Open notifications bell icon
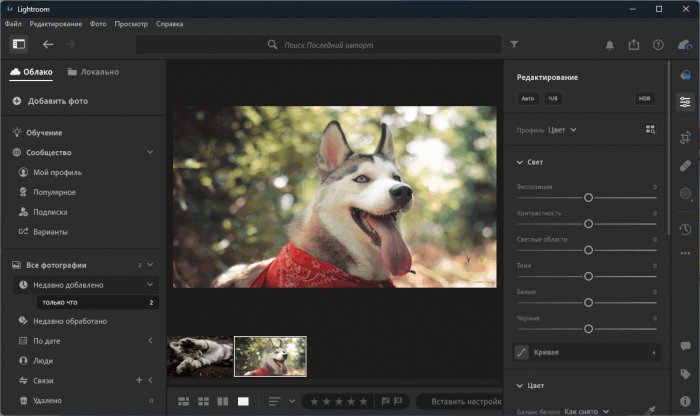This screenshot has height=416, width=700. [609, 45]
